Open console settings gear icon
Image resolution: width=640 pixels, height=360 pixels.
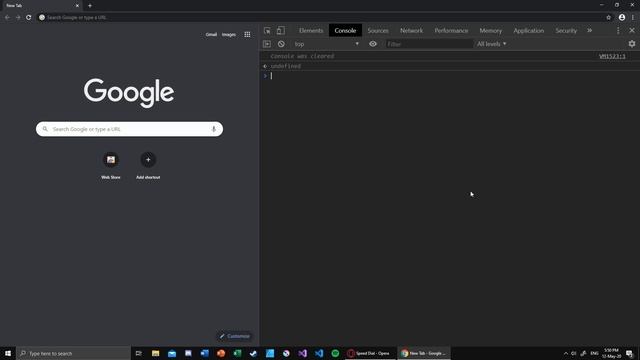coord(632,44)
